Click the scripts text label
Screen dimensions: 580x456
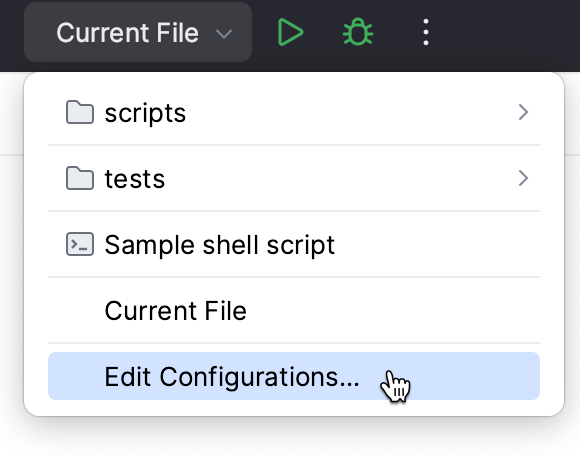click(x=145, y=114)
